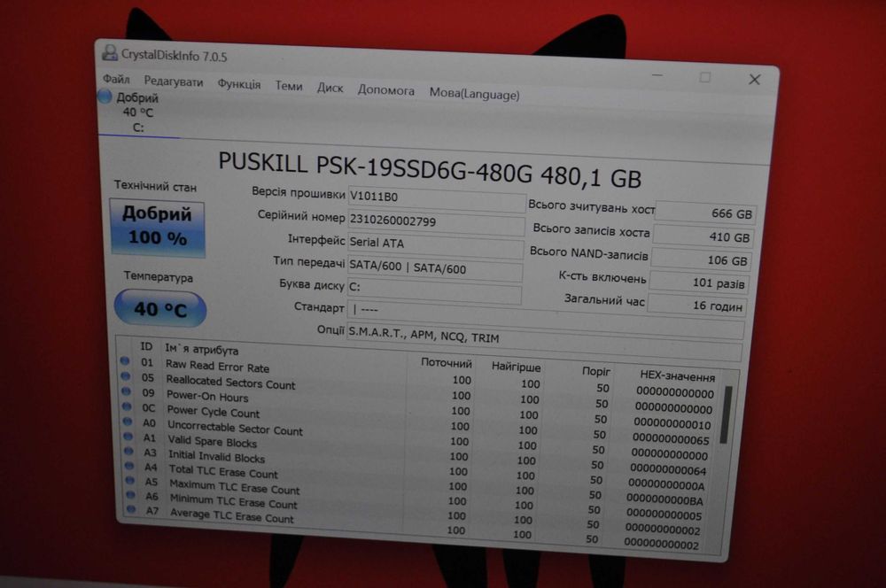This screenshot has height=588, width=886.
Task: Open the Допомога menu
Action: click(386, 90)
